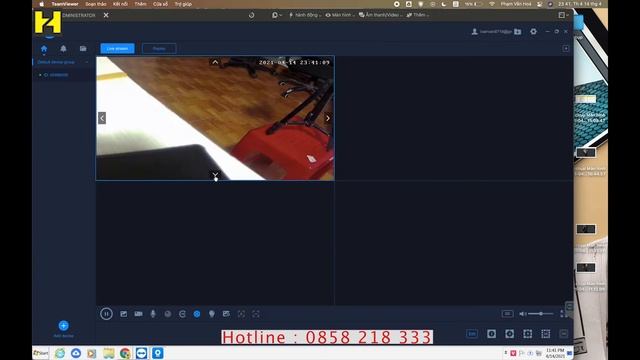Open the Windows Start button

coord(41,353)
